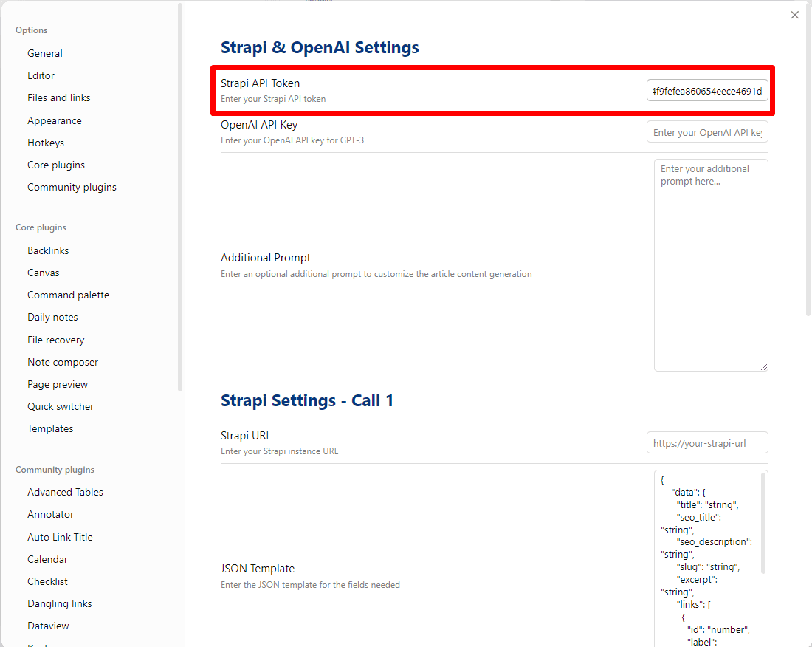The height and width of the screenshot is (647, 812).
Task: Select Quick switcher settings
Action: tap(60, 407)
